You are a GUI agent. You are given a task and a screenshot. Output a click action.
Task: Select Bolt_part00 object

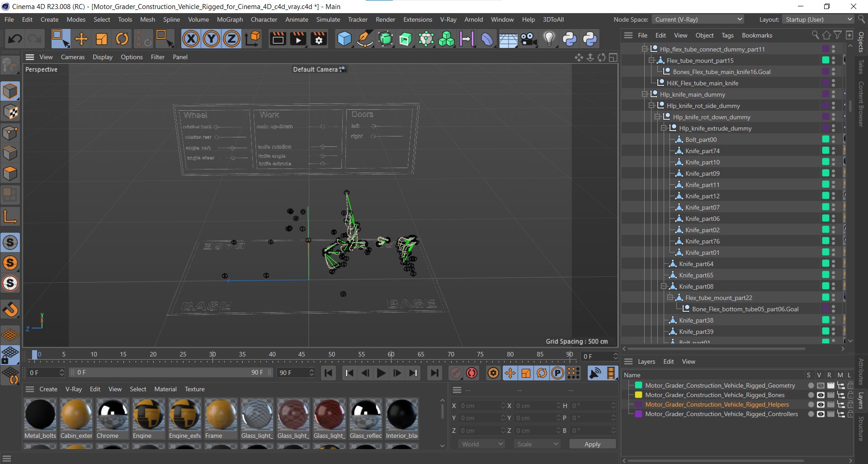pyautogui.click(x=701, y=140)
